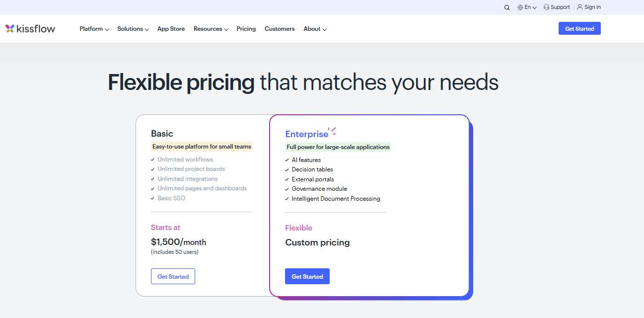The height and width of the screenshot is (318, 644).
Task: Click the globe language icon
Action: (x=520, y=7)
